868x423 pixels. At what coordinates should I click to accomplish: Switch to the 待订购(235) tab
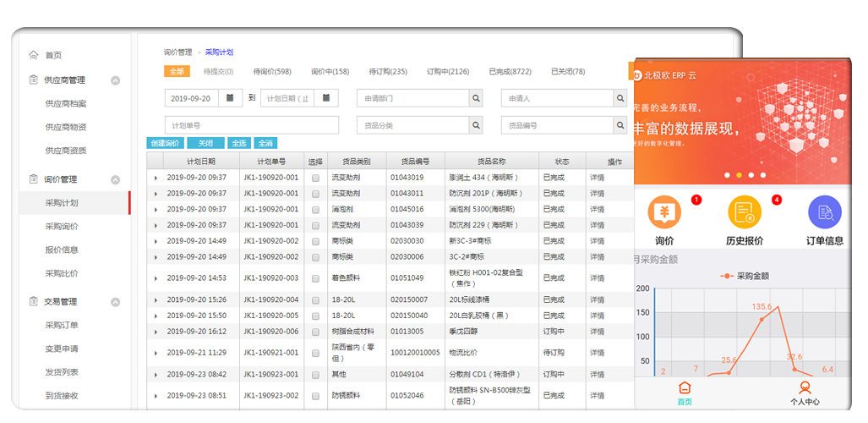pyautogui.click(x=388, y=72)
